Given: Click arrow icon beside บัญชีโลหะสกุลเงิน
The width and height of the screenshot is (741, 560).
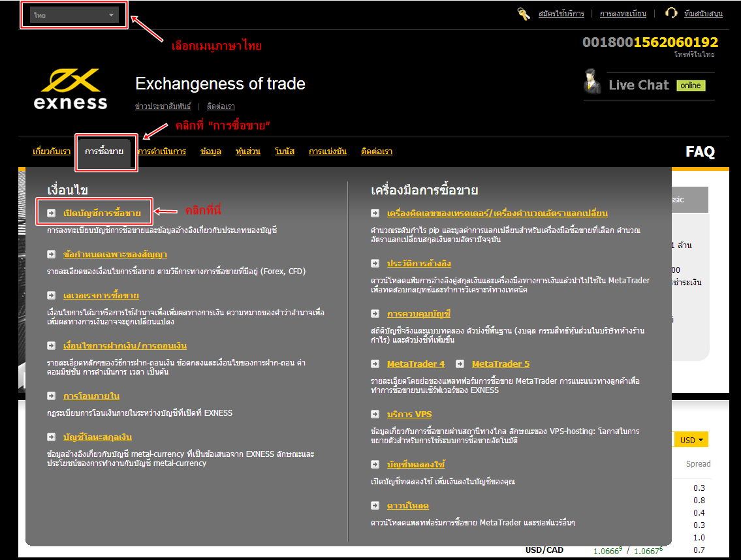Looking at the screenshot, I should point(51,437).
